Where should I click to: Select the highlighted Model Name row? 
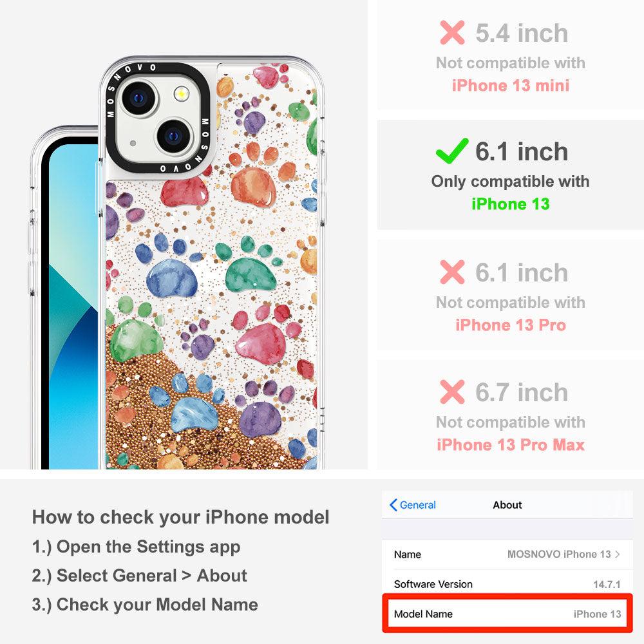507,614
